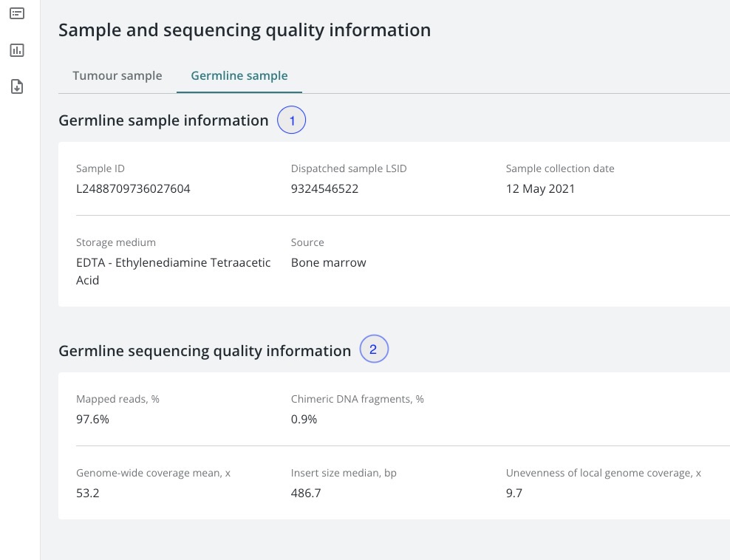
Task: Click the insert size median value 486.7
Action: tap(306, 493)
